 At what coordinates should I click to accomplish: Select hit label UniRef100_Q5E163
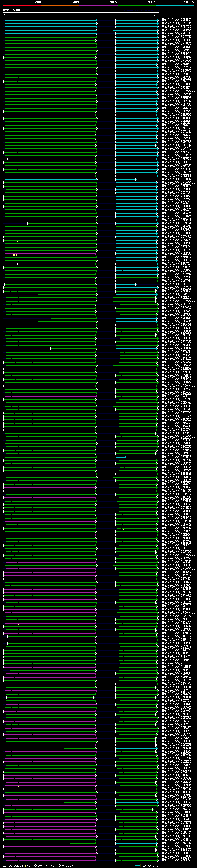[177, 128]
